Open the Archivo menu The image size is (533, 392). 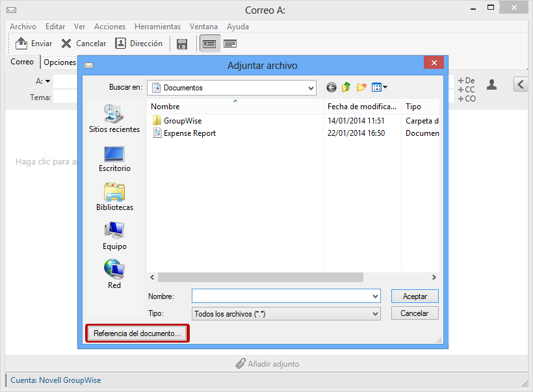pyautogui.click(x=23, y=27)
